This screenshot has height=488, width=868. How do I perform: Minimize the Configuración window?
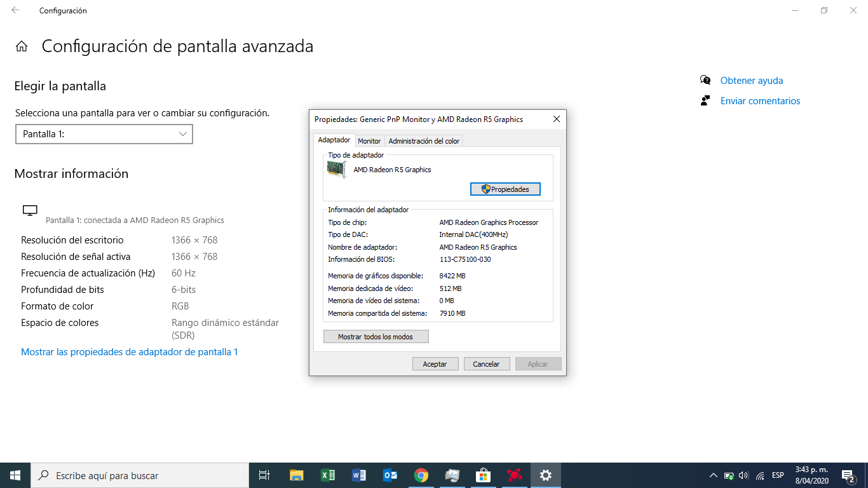[x=795, y=10]
